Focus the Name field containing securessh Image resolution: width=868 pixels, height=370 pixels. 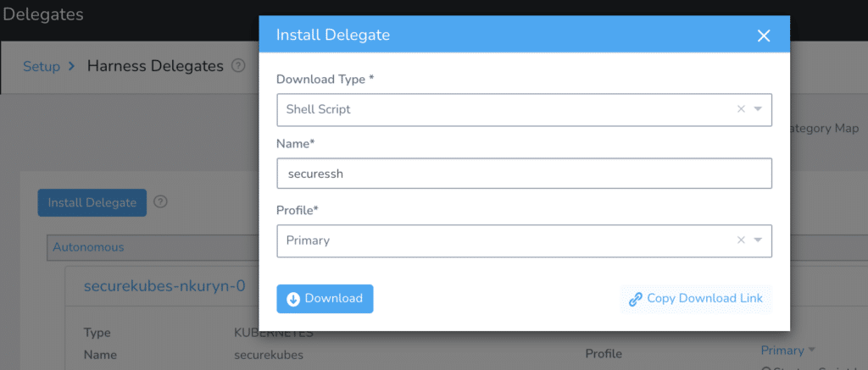click(524, 174)
